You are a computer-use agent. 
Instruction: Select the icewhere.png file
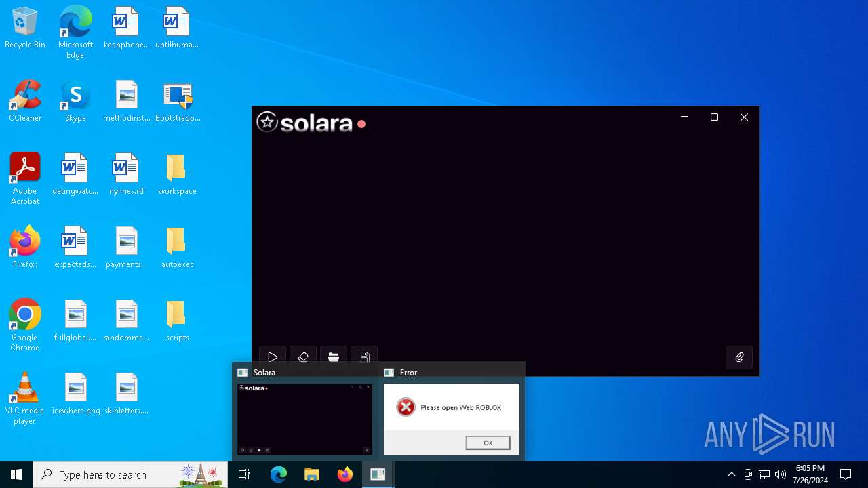tap(75, 394)
